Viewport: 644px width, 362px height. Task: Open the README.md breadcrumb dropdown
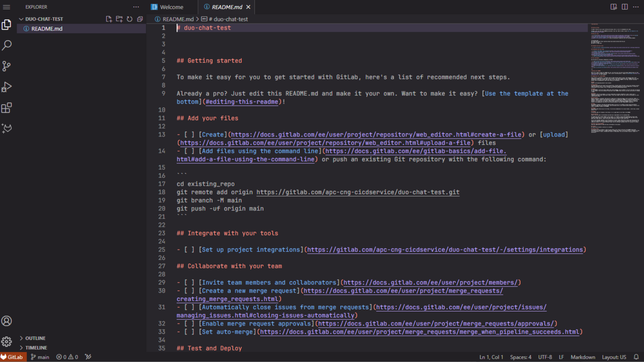174,19
